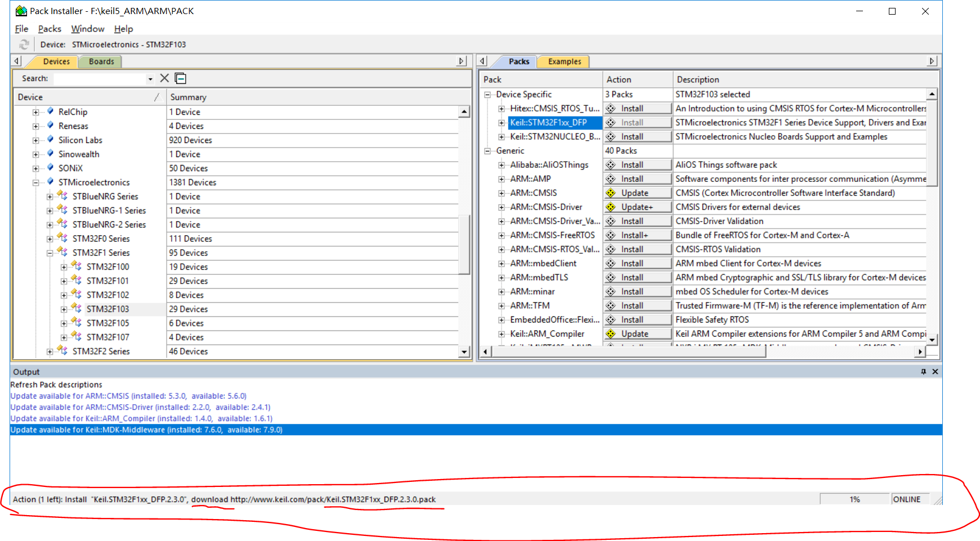Close the Output panel
The image size is (980, 541).
tap(935, 372)
